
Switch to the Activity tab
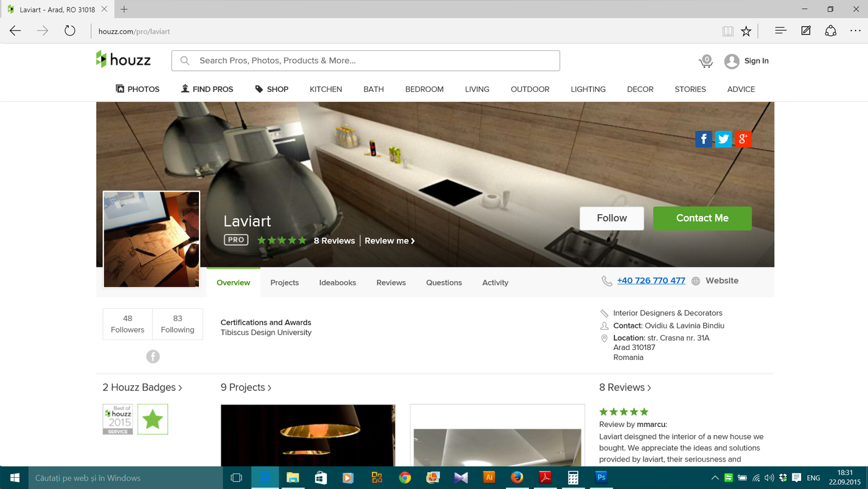pos(495,282)
